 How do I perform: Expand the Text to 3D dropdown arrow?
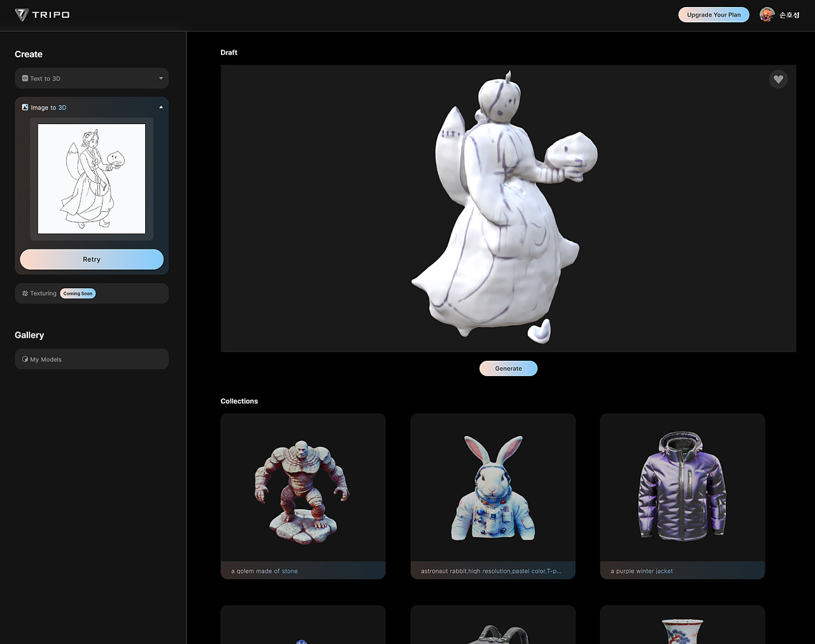pos(161,79)
